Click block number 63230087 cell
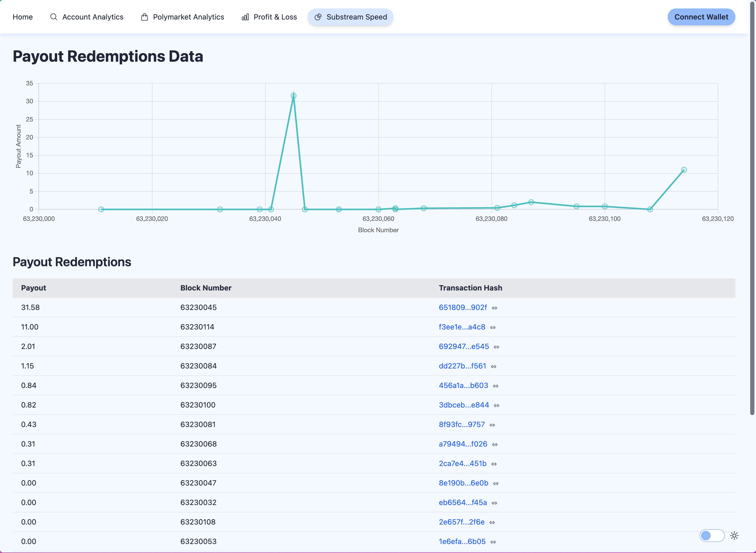The image size is (756, 553). pos(198,346)
